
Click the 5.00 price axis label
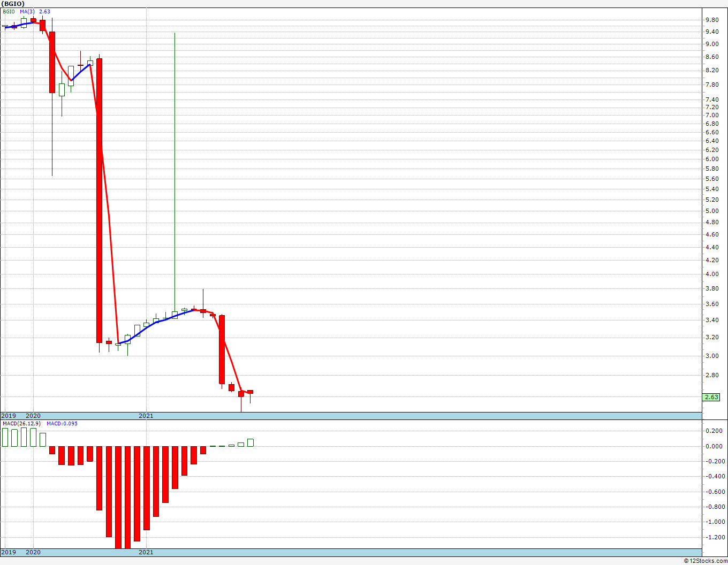point(712,211)
